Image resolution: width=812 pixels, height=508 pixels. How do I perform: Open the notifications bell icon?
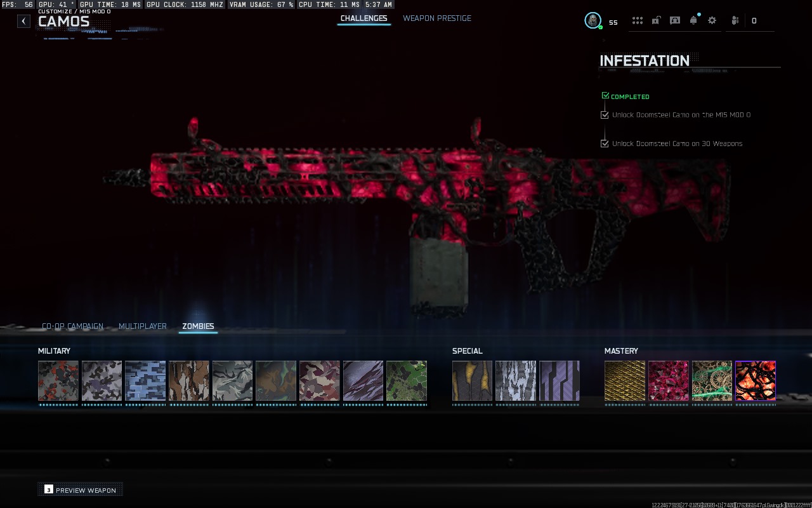(x=693, y=20)
